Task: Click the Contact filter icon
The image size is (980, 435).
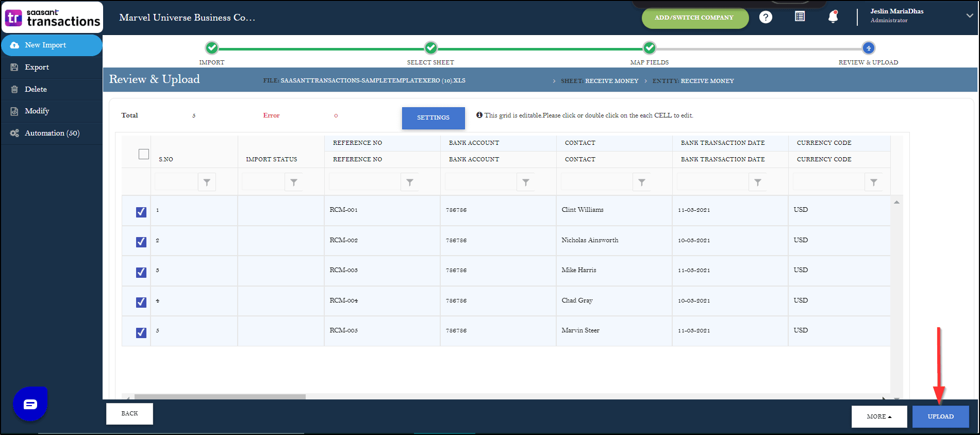Action: click(x=642, y=182)
